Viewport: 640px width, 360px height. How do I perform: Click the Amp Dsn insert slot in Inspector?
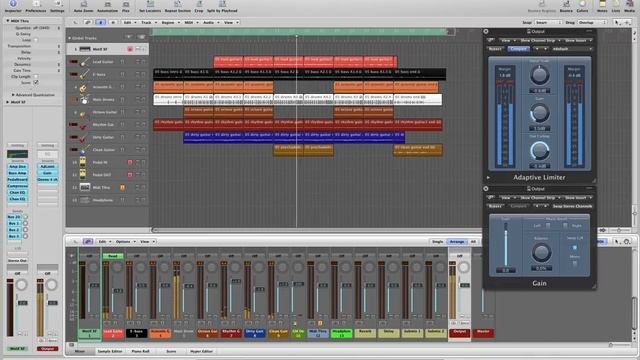[18, 167]
